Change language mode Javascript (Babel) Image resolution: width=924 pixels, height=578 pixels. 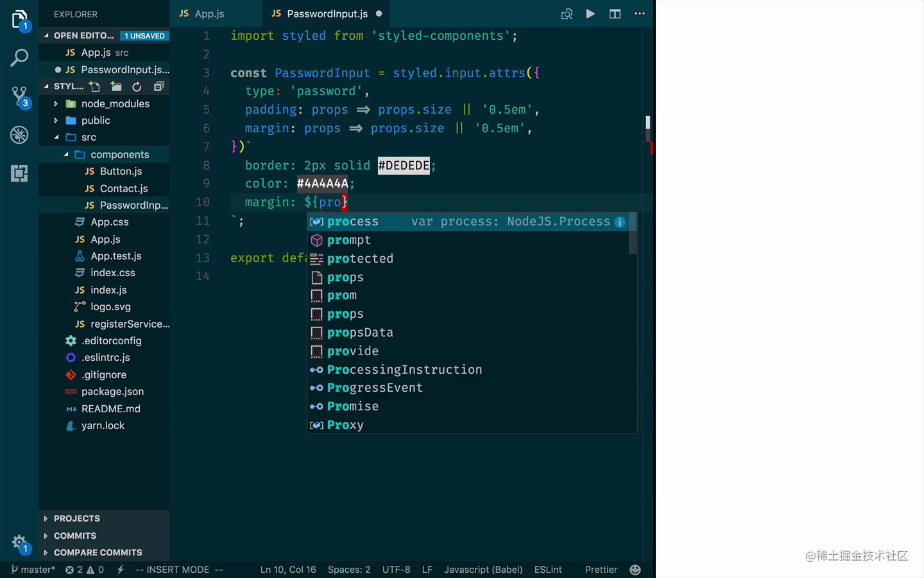[x=483, y=570]
